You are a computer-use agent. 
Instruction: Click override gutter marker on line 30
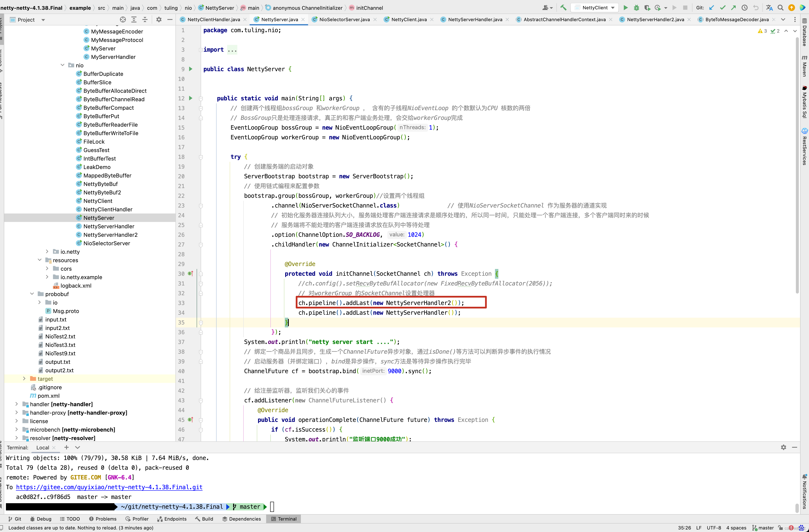click(x=190, y=273)
